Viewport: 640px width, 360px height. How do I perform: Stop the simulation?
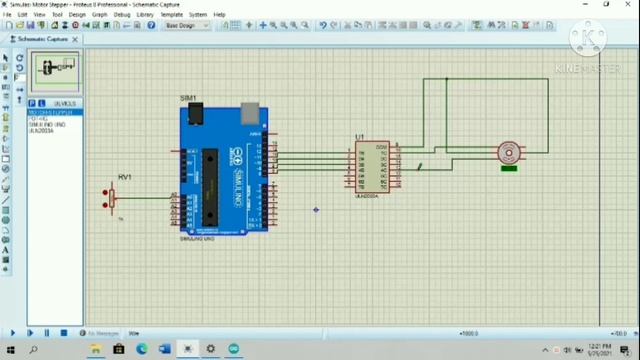coord(64,333)
